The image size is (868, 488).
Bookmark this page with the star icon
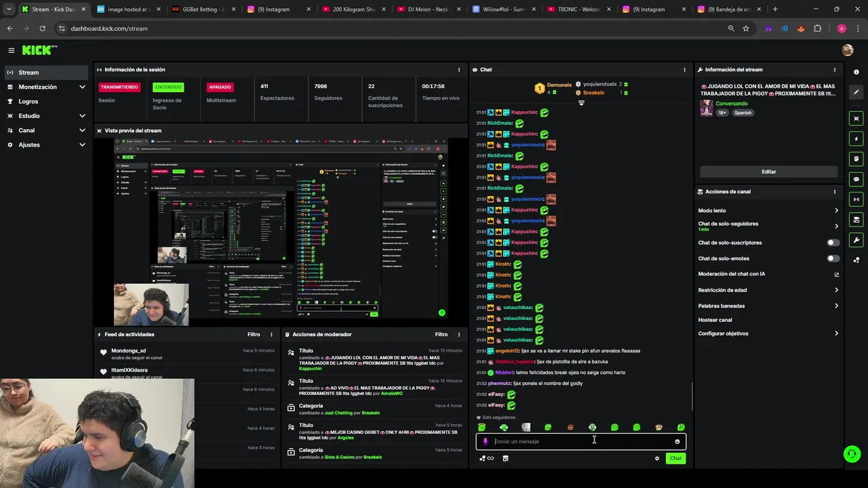[746, 28]
